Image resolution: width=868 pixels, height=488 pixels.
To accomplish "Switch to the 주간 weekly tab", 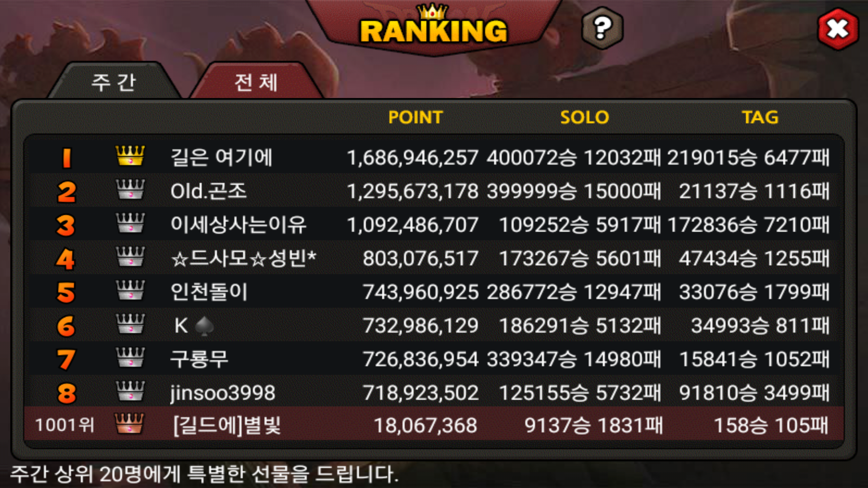I will pos(114,82).
